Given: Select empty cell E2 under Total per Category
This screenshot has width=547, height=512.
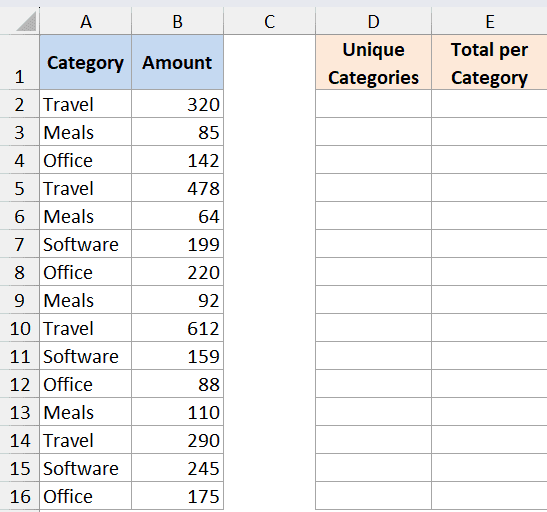Looking at the screenshot, I should tap(489, 104).
